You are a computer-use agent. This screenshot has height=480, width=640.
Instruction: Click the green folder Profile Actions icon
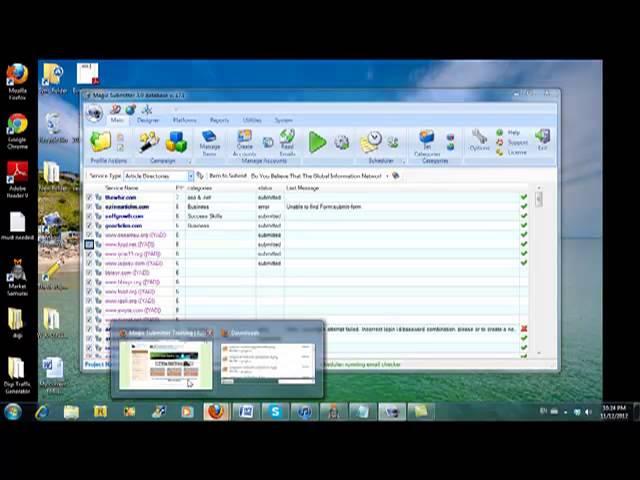tap(100, 142)
